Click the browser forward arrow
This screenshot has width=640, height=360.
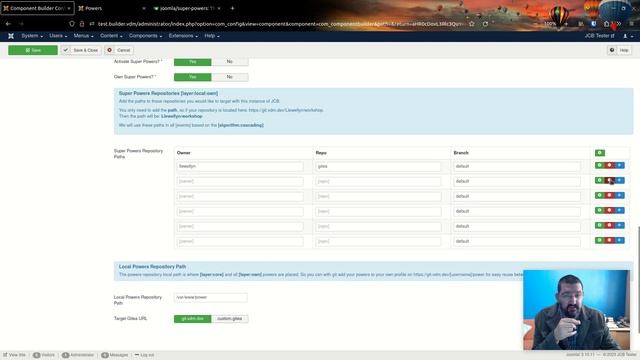click(x=21, y=24)
